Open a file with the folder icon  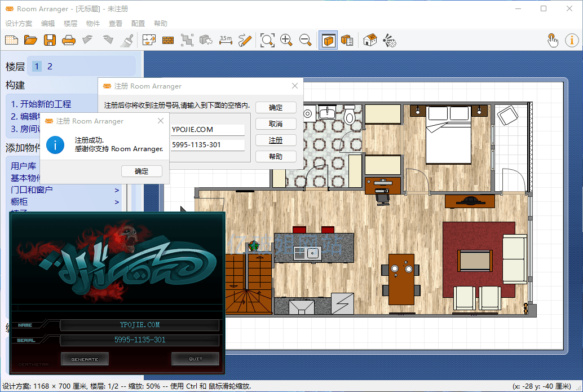point(30,40)
